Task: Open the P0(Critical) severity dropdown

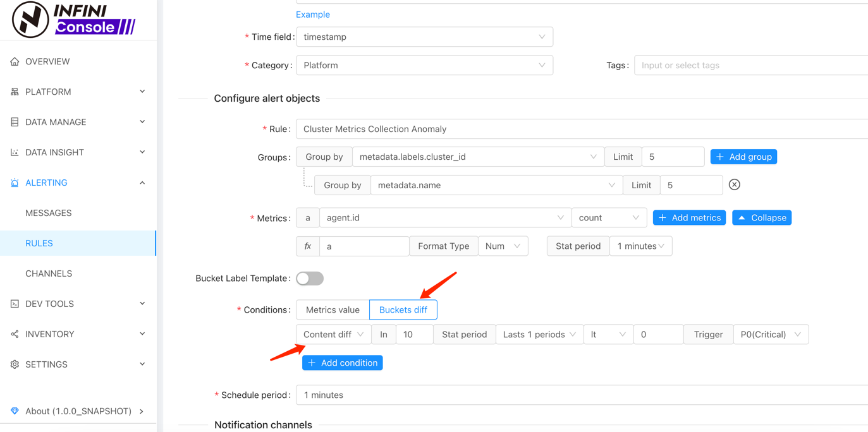Action: point(770,334)
